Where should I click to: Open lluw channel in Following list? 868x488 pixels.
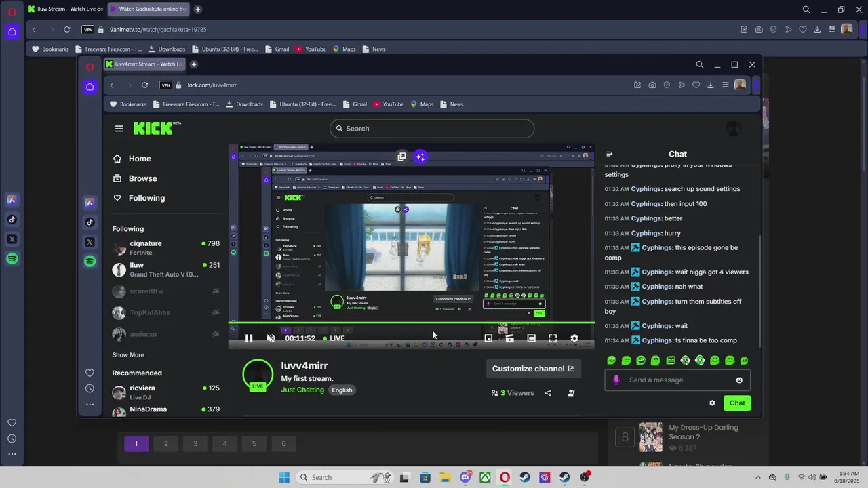pyautogui.click(x=165, y=270)
